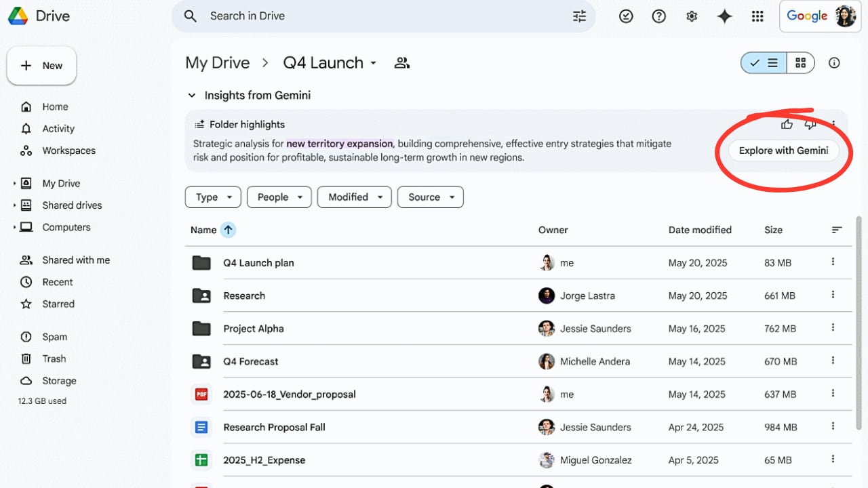
Task: Open the Google apps grid launcher
Action: pos(757,16)
